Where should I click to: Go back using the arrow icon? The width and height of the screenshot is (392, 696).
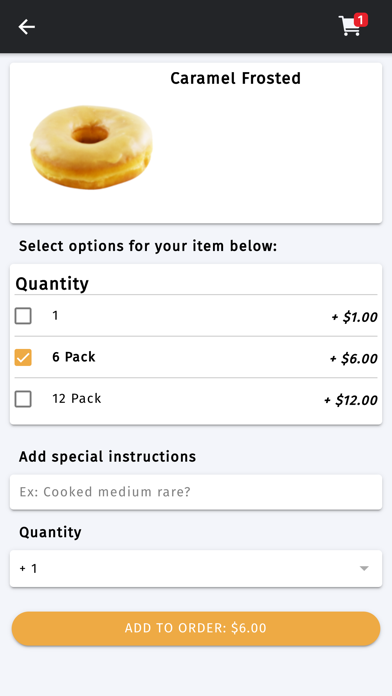tap(27, 27)
